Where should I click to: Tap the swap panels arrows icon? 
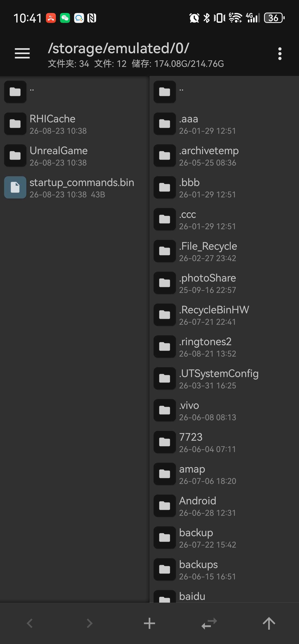209,623
